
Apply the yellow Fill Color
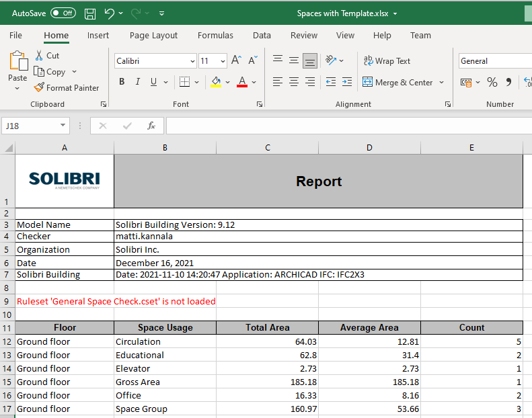pos(216,82)
